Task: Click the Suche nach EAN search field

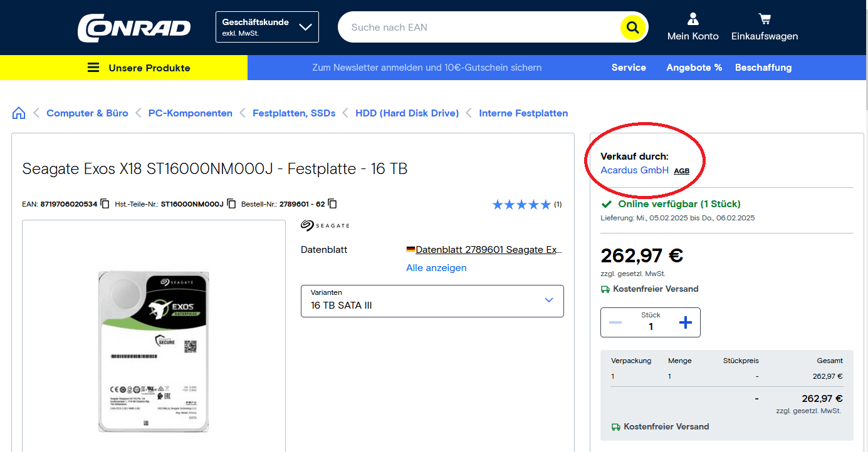Action: [479, 28]
